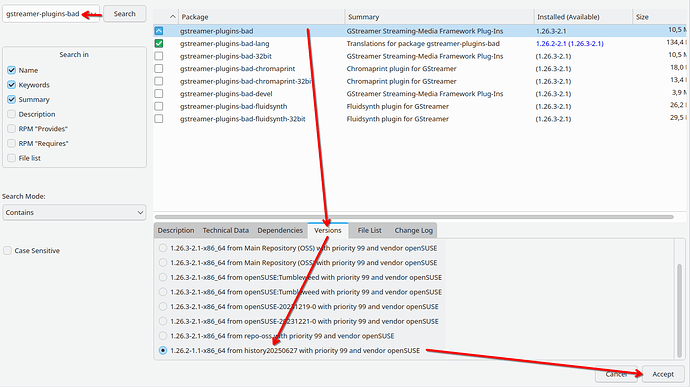Check the gstreamer-plugins-bad-fluidsynth package box

coord(159,106)
